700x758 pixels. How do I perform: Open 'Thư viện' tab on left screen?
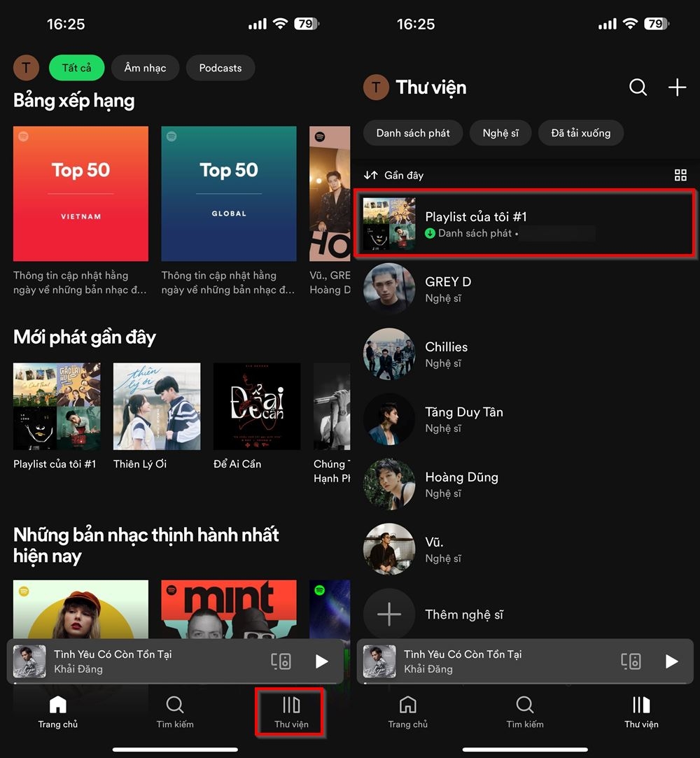pyautogui.click(x=291, y=712)
